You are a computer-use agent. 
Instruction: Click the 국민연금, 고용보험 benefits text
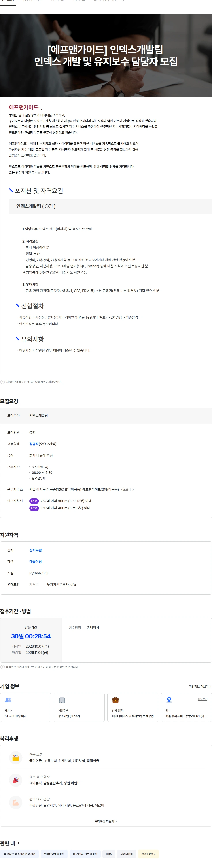64,761
